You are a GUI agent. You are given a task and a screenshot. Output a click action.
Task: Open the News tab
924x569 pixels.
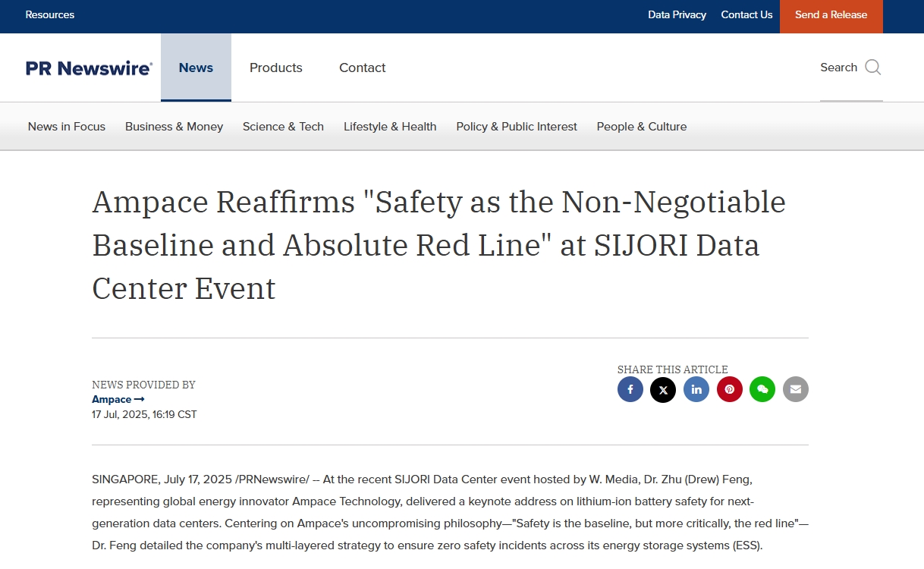pos(196,68)
